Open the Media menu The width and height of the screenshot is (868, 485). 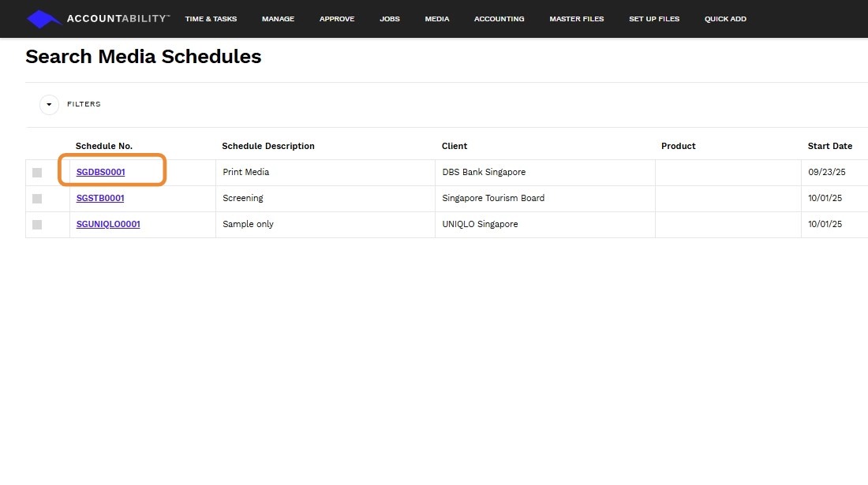[x=437, y=19]
